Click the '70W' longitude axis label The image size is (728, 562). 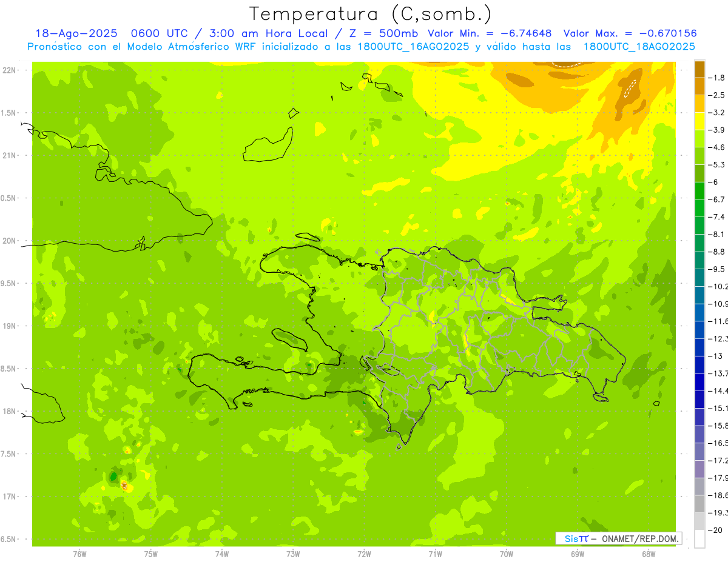[x=507, y=554]
